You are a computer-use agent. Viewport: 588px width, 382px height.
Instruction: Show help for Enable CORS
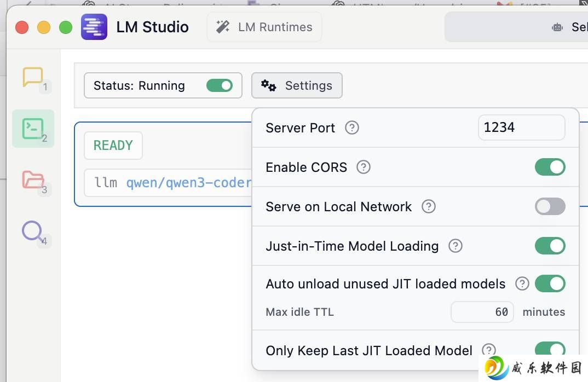click(364, 167)
